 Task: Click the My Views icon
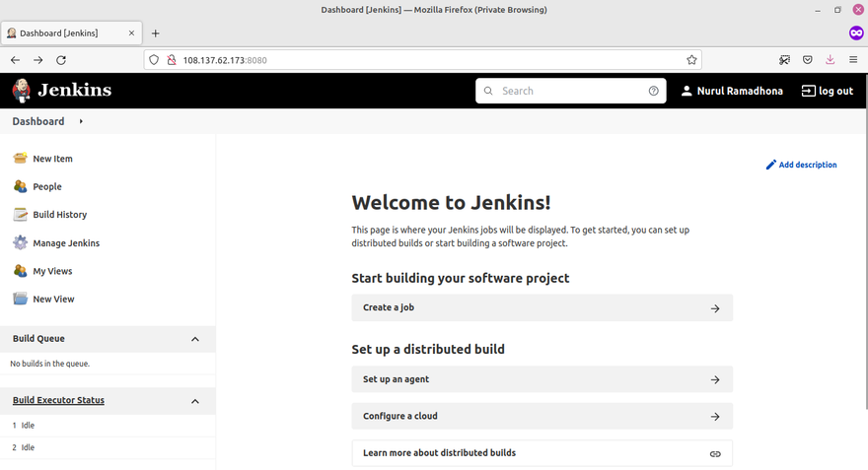[x=20, y=271]
